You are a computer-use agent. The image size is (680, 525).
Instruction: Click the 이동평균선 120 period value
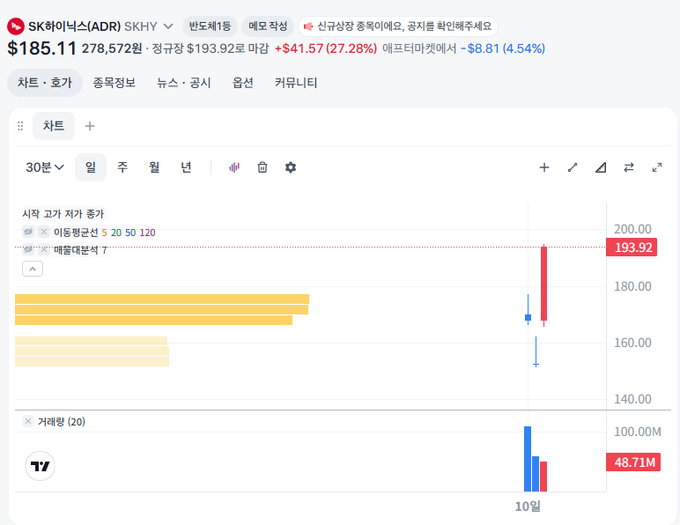[x=147, y=233]
